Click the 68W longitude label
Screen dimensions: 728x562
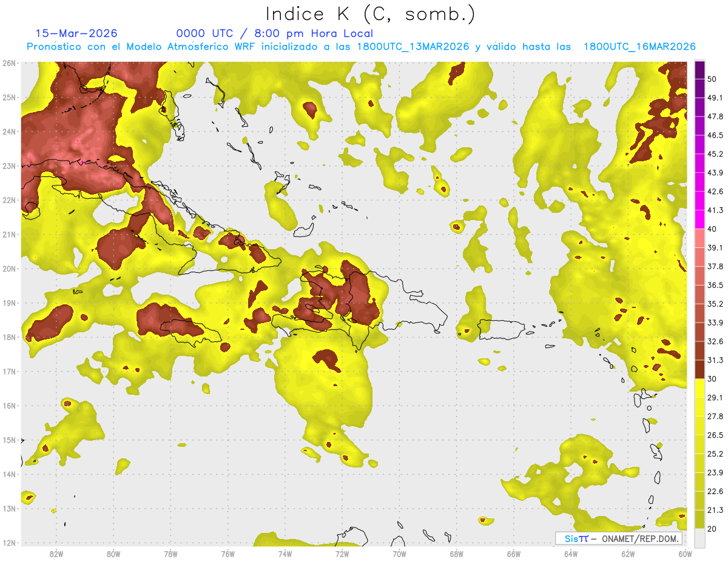coord(457,554)
